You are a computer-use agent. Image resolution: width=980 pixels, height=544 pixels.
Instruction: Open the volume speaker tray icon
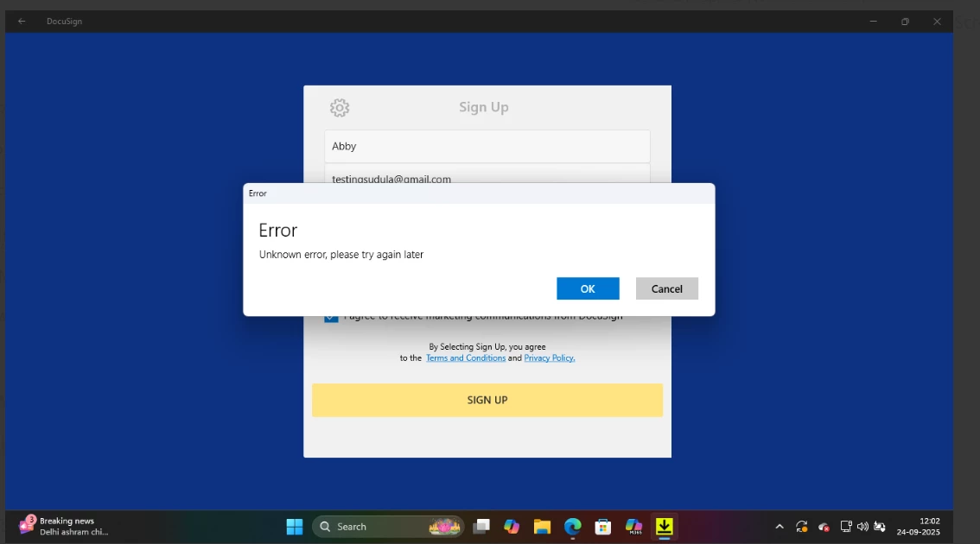pos(862,527)
